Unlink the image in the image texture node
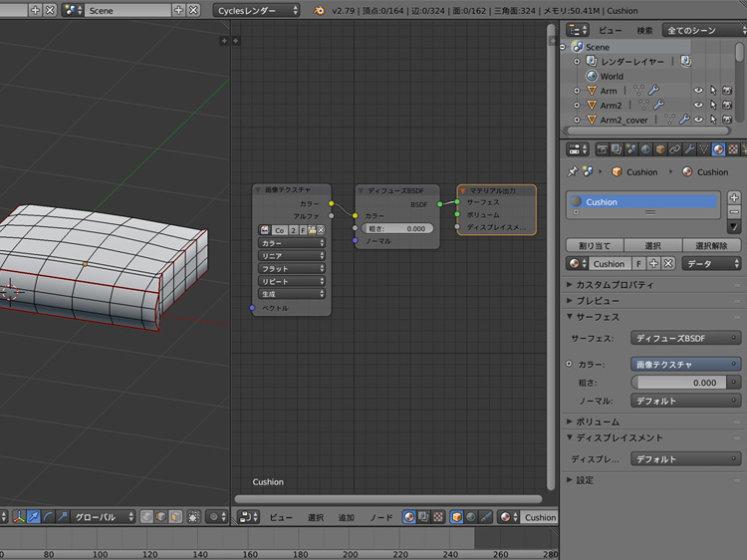This screenshot has width=747, height=560. click(321, 230)
